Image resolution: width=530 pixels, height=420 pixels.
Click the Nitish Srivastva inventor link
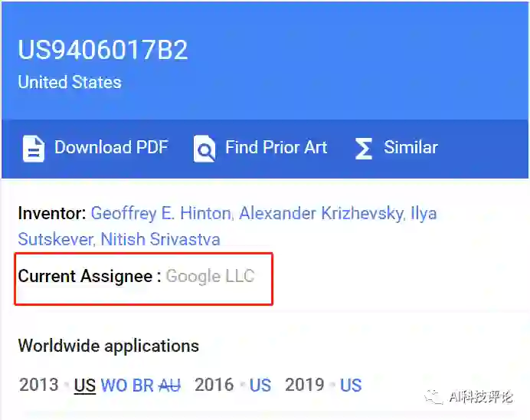(x=161, y=239)
